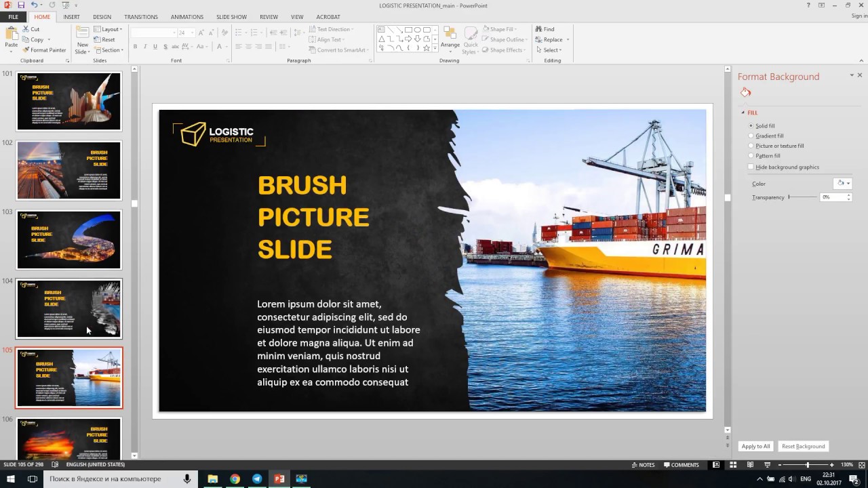The image size is (868, 488).
Task: Open the Layout dropdown
Action: (x=108, y=29)
